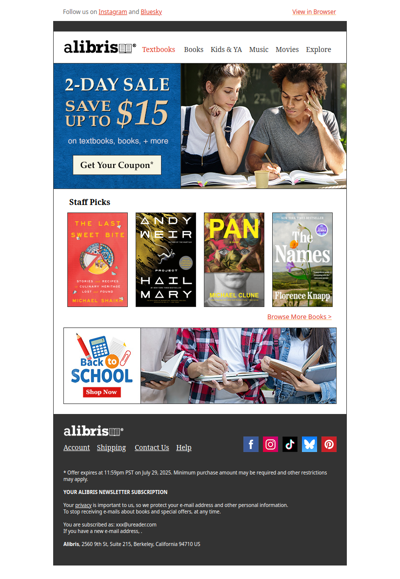This screenshot has width=400, height=579.
Task: Open the Bluesky butterfly icon in footer
Action: pyautogui.click(x=310, y=444)
